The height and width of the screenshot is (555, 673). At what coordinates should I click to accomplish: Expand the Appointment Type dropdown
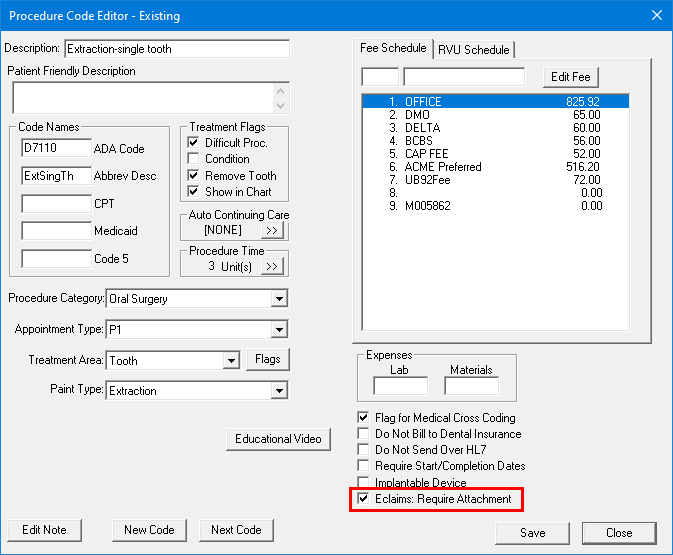click(x=278, y=330)
